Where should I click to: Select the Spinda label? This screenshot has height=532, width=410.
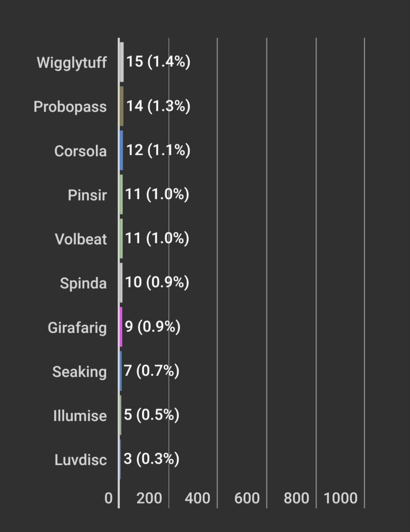coord(83,284)
